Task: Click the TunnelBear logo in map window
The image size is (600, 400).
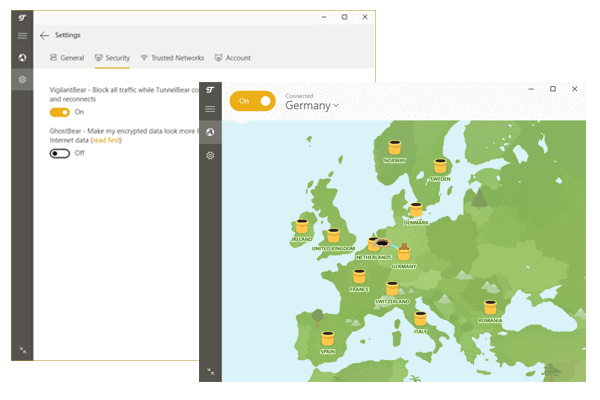Action: [210, 90]
